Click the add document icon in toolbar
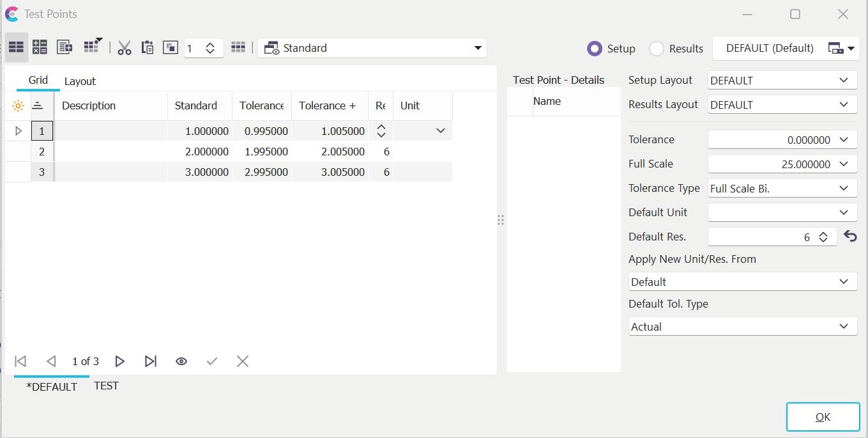The width and height of the screenshot is (868, 438). tap(65, 47)
